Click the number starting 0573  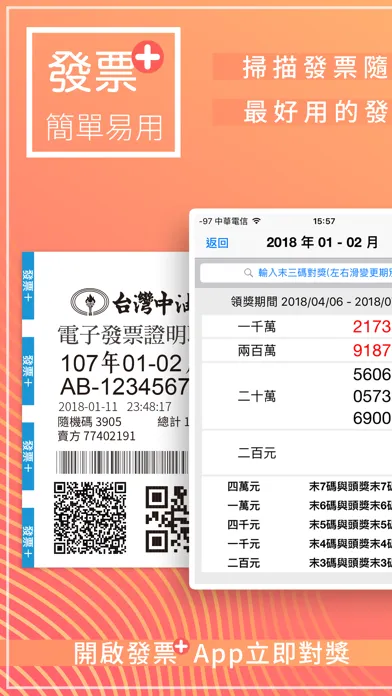click(x=372, y=396)
